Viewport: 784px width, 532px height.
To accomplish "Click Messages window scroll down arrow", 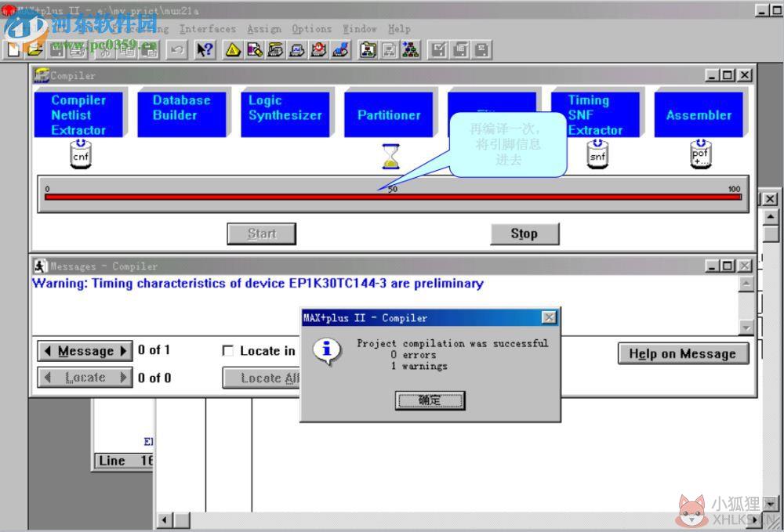I will pyautogui.click(x=746, y=328).
